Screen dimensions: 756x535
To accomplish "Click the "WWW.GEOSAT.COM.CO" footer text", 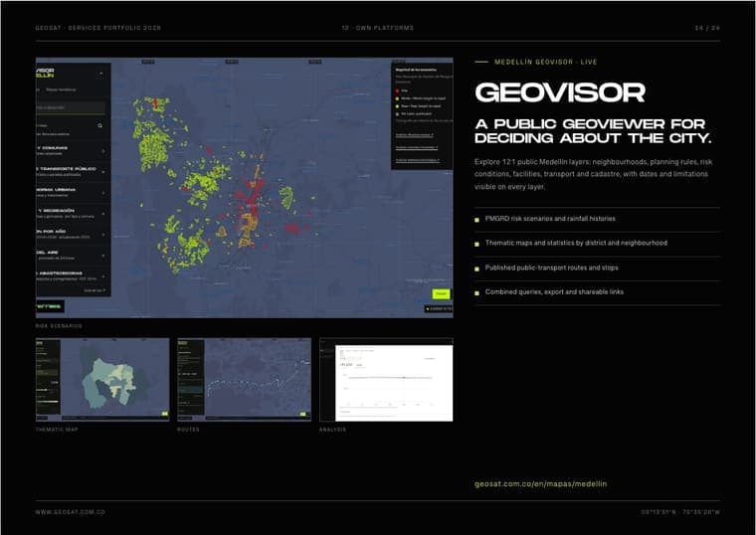I will 70,512.
